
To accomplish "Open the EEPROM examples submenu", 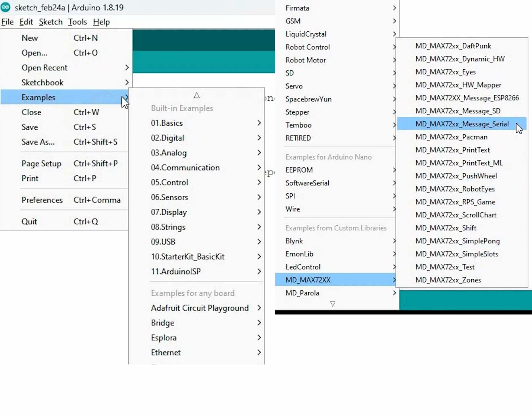I will point(336,170).
